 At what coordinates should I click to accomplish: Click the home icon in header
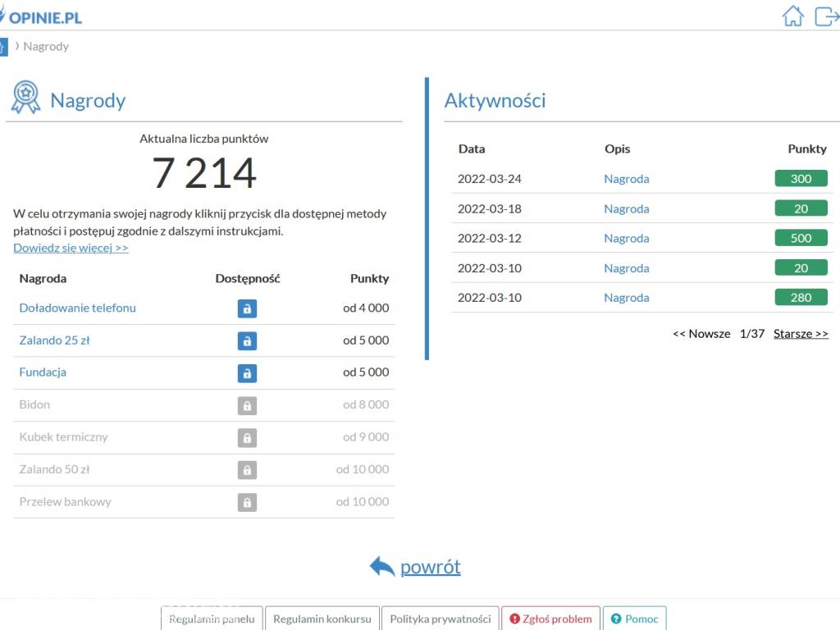[792, 16]
